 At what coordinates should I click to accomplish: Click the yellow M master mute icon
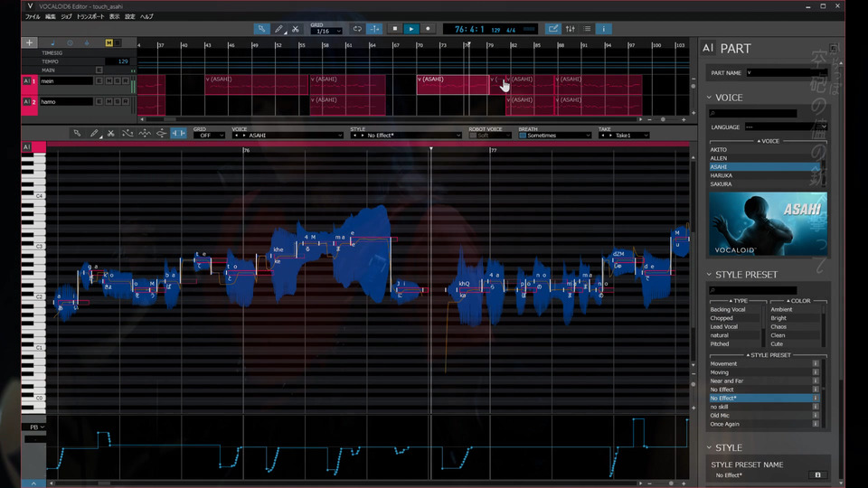pos(109,42)
